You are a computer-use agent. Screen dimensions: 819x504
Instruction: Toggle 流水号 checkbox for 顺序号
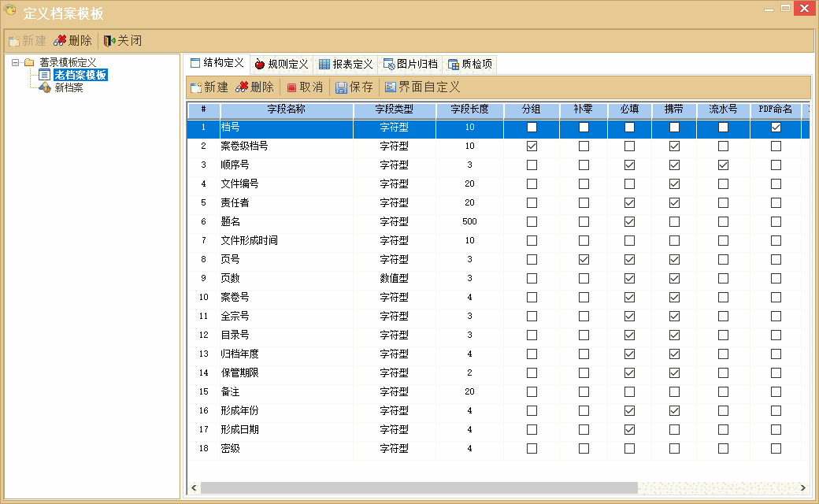click(x=722, y=165)
